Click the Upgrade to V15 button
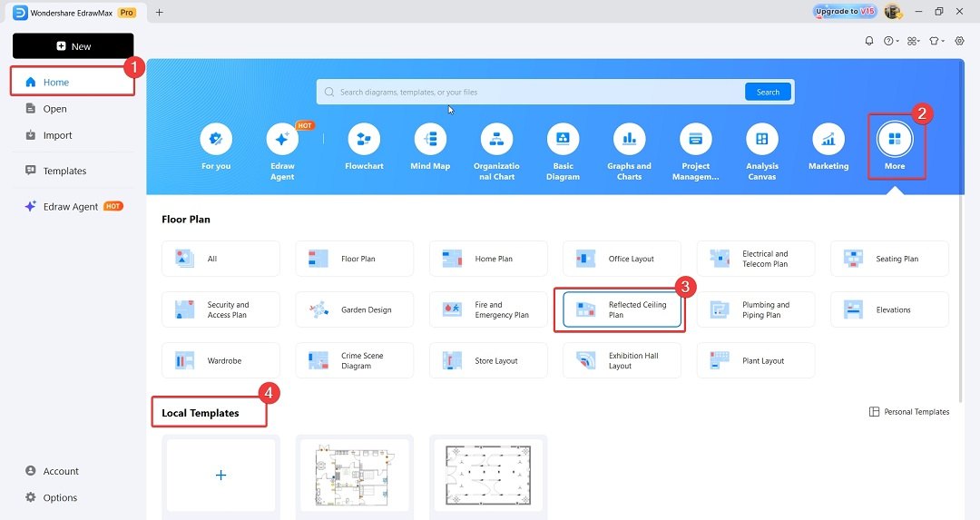This screenshot has width=980, height=520. (x=845, y=11)
